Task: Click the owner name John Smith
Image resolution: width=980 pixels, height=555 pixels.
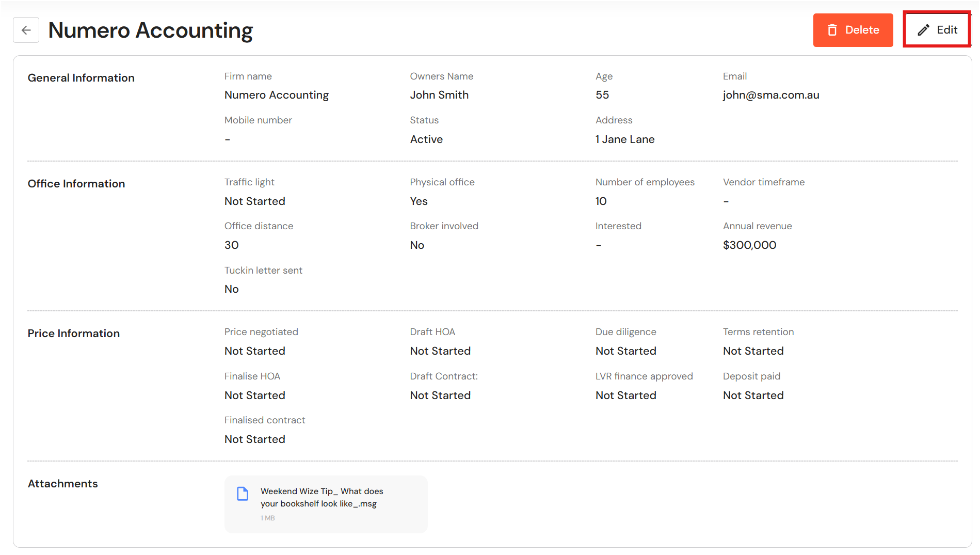Action: [439, 95]
